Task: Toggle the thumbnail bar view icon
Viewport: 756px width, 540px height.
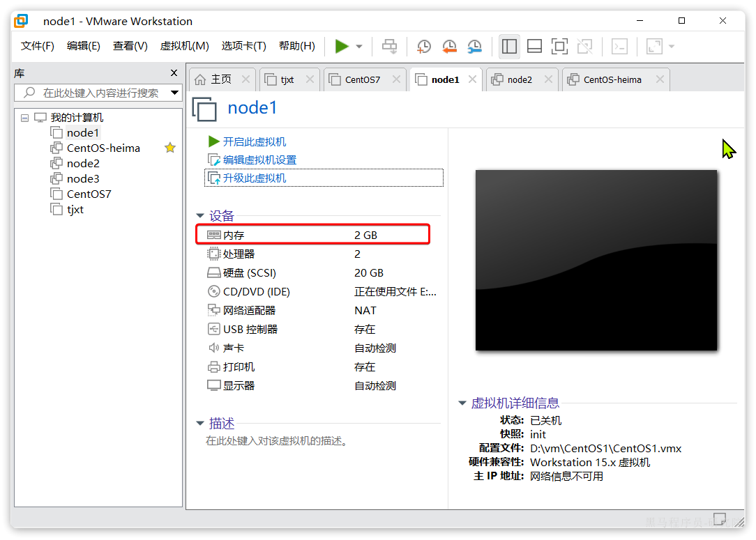Action: click(534, 46)
